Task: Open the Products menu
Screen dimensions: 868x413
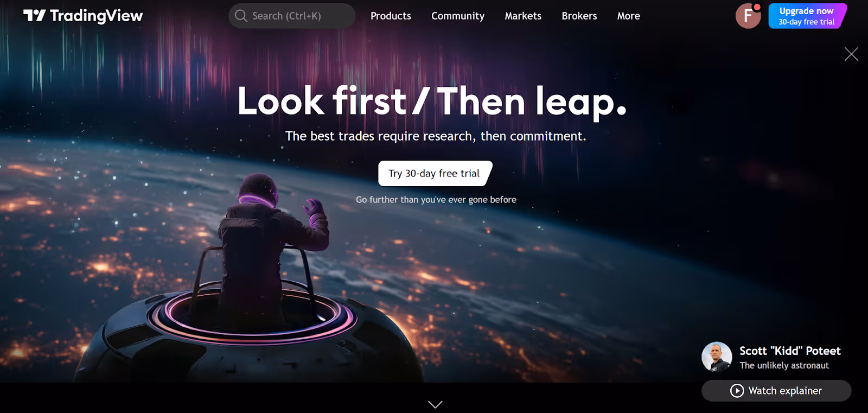Action: click(391, 16)
